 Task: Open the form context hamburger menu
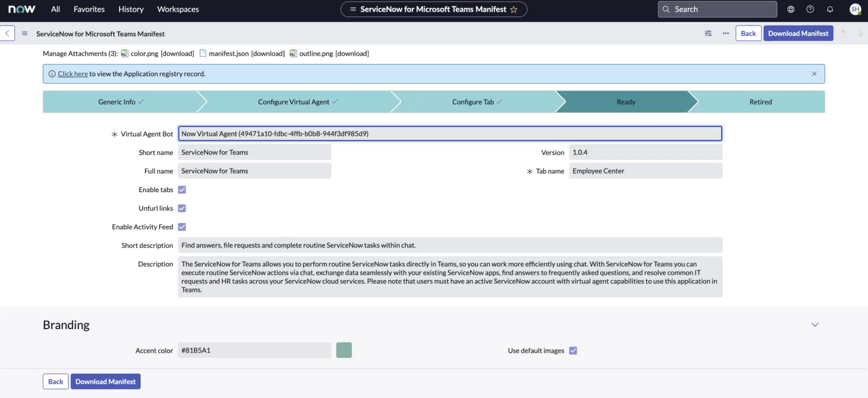point(25,33)
